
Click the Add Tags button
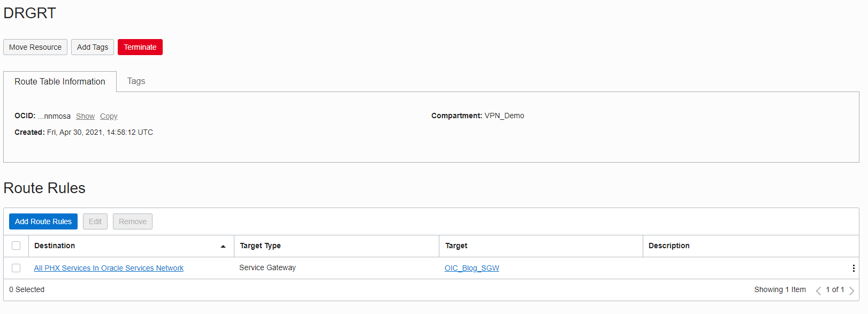tap(93, 47)
